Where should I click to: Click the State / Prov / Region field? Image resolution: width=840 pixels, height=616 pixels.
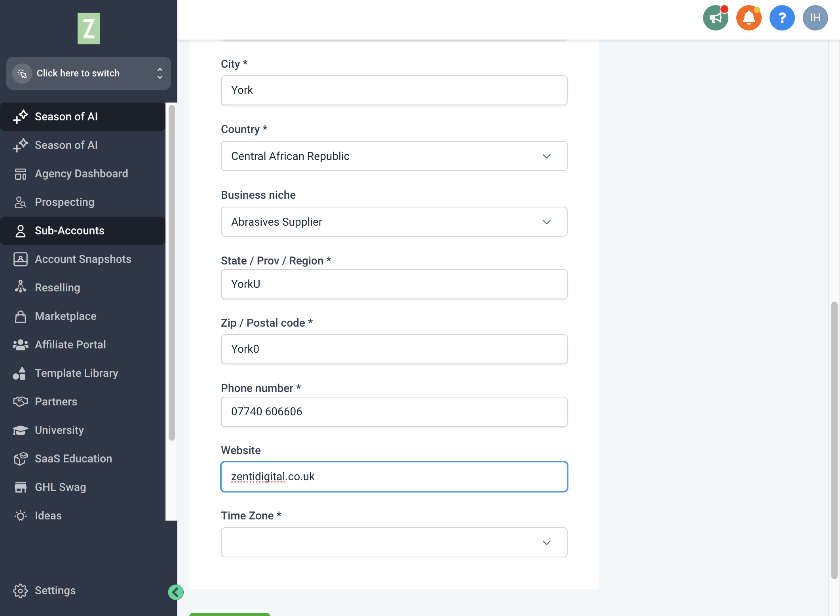(394, 284)
